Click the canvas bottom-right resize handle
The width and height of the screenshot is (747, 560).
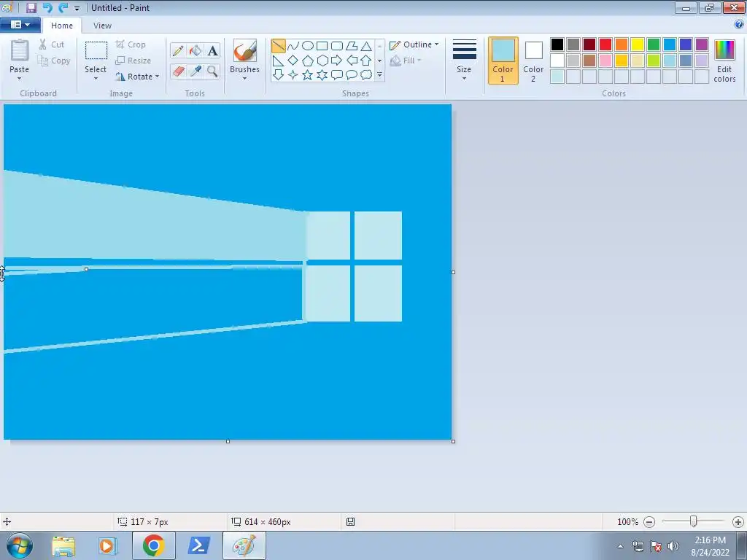click(453, 441)
